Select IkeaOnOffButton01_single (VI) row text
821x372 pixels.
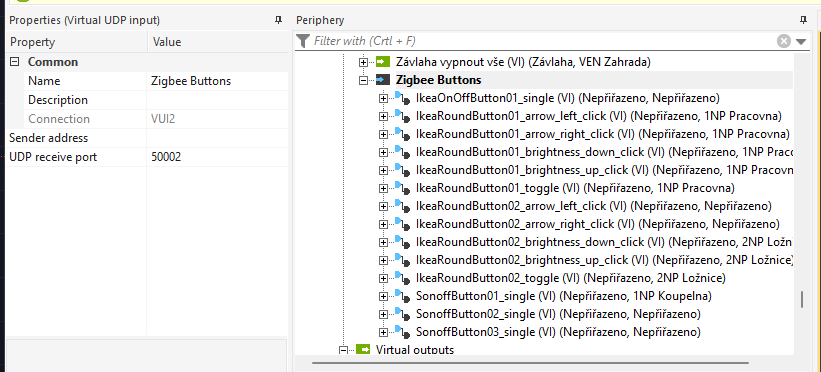(x=568, y=98)
